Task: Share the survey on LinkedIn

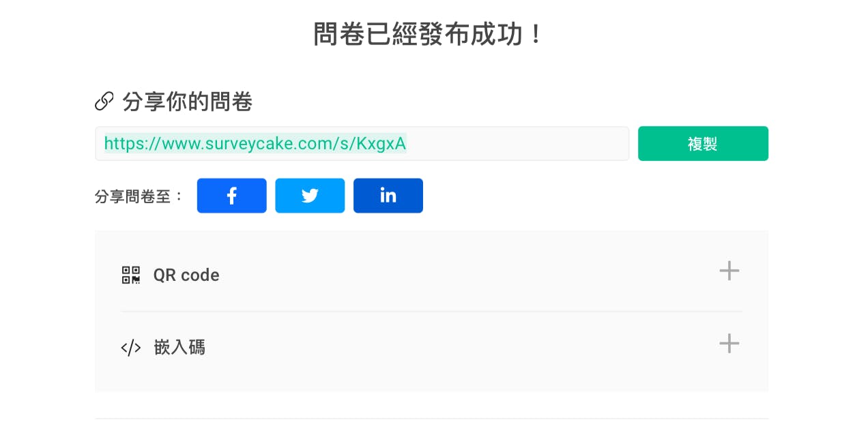Action: pyautogui.click(x=388, y=196)
